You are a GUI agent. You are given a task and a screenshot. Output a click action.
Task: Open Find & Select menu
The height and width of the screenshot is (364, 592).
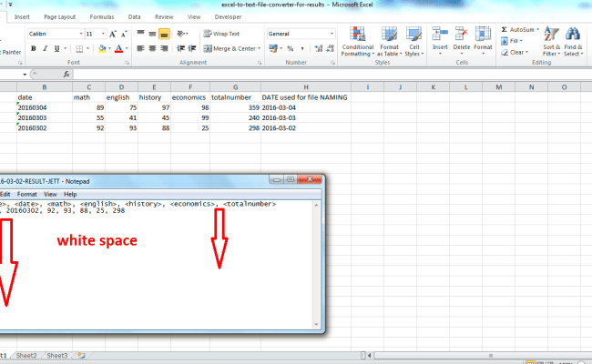(573, 42)
